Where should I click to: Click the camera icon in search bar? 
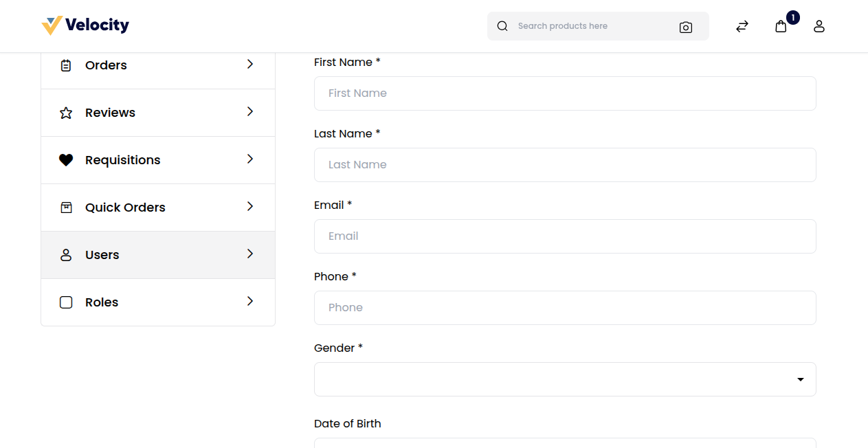(685, 26)
